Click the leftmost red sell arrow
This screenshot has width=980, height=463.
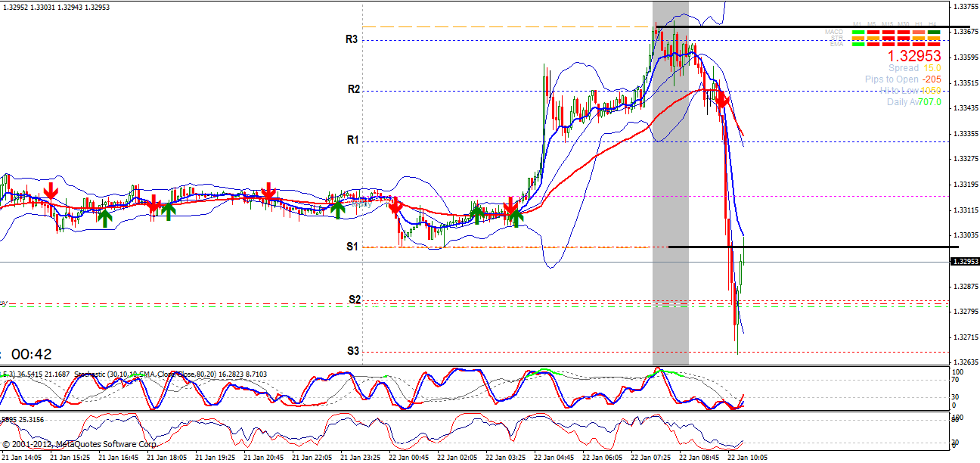pyautogui.click(x=51, y=191)
